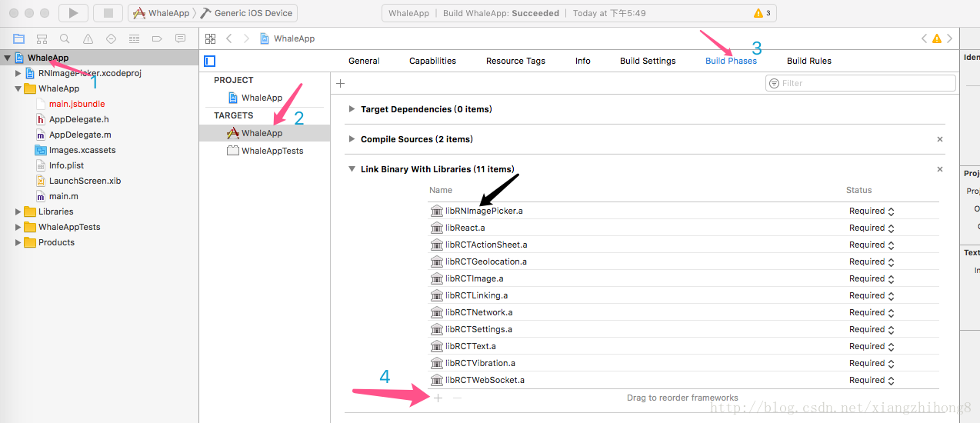Open the Issue navigator warning icon

[88, 38]
